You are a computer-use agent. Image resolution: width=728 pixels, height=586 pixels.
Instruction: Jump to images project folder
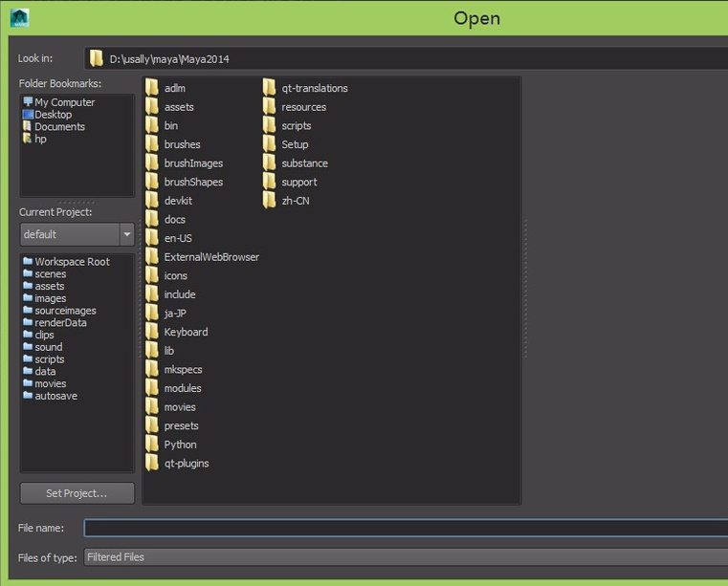(45, 298)
